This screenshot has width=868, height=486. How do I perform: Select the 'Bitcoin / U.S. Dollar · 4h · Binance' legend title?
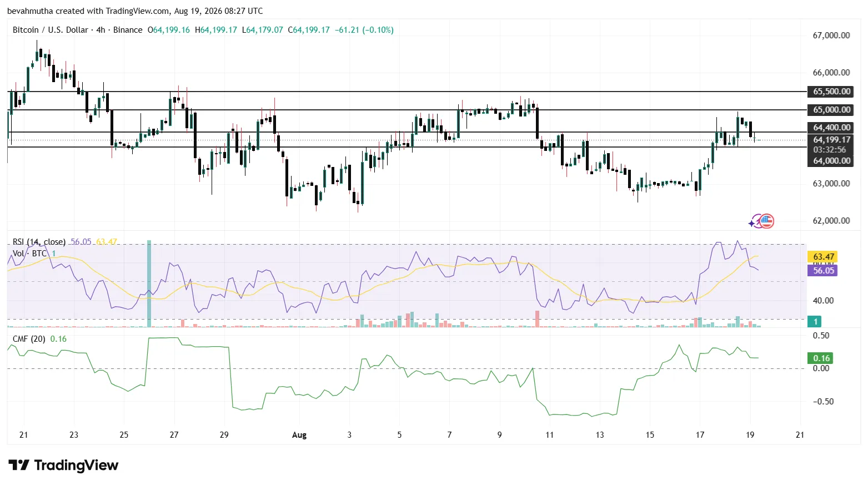(x=78, y=30)
